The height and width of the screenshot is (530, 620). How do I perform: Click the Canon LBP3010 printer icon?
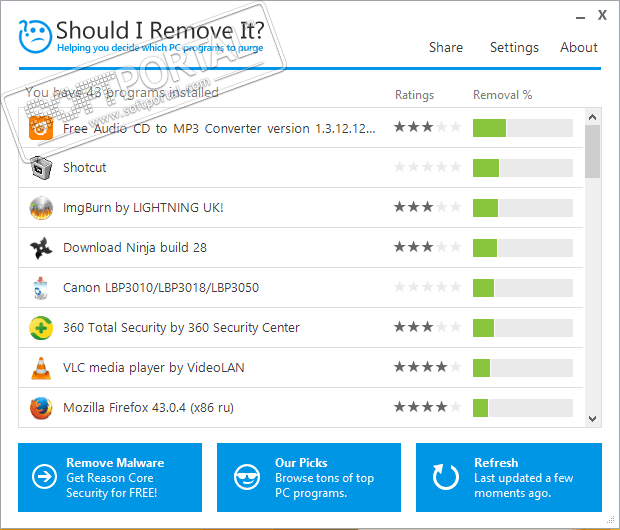point(41,287)
